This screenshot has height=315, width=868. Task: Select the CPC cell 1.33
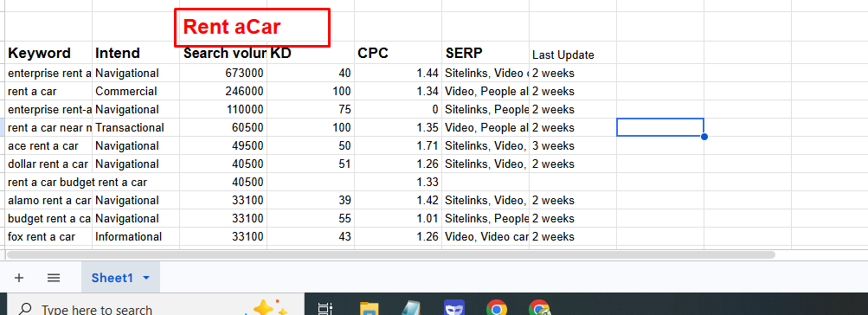pos(398,182)
